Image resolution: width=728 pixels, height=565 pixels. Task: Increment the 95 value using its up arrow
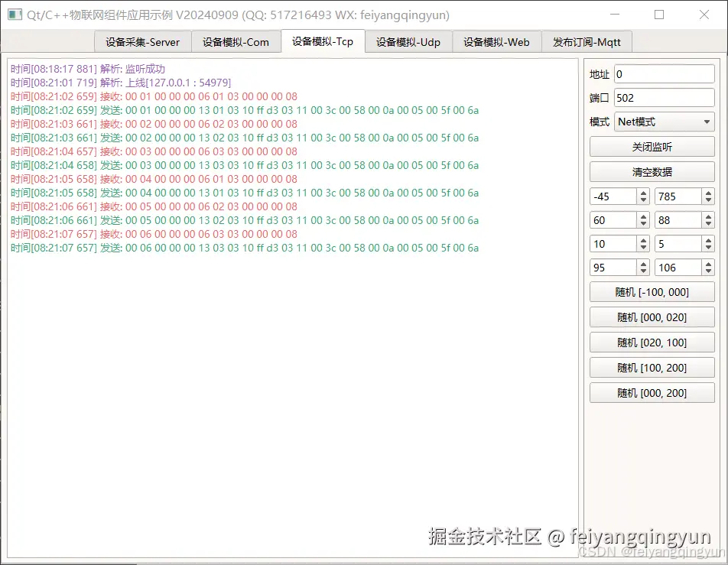643,264
